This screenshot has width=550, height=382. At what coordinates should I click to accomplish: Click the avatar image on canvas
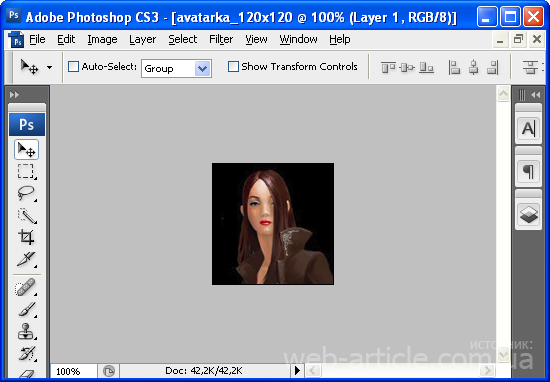click(273, 224)
